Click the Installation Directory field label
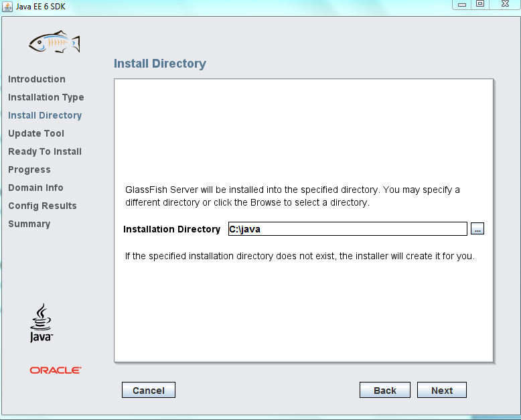This screenshot has height=420, width=521. pyautogui.click(x=172, y=229)
